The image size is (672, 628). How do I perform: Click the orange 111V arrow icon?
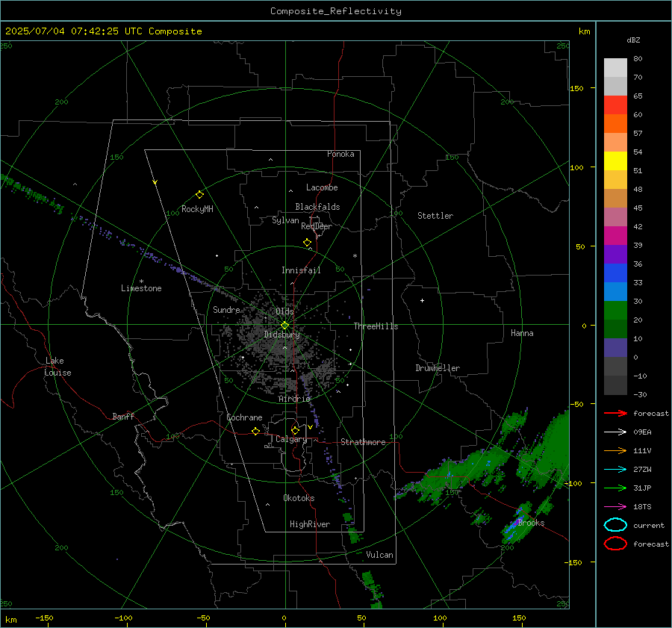tap(615, 450)
